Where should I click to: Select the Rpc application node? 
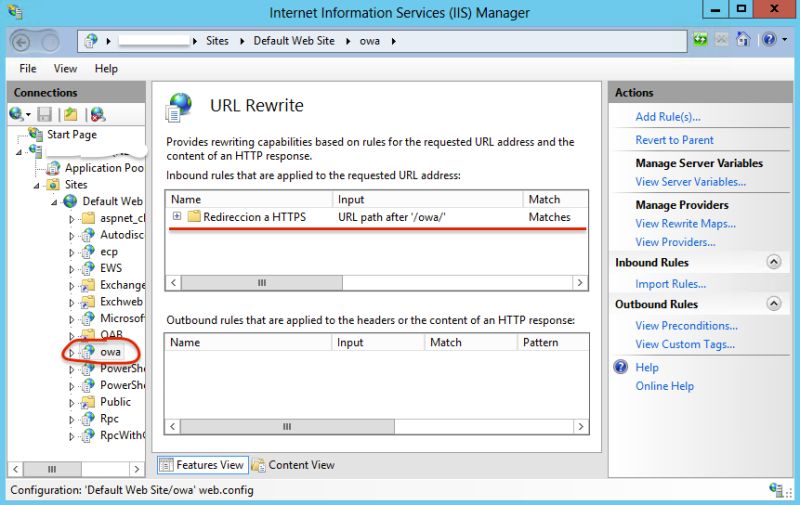109,418
